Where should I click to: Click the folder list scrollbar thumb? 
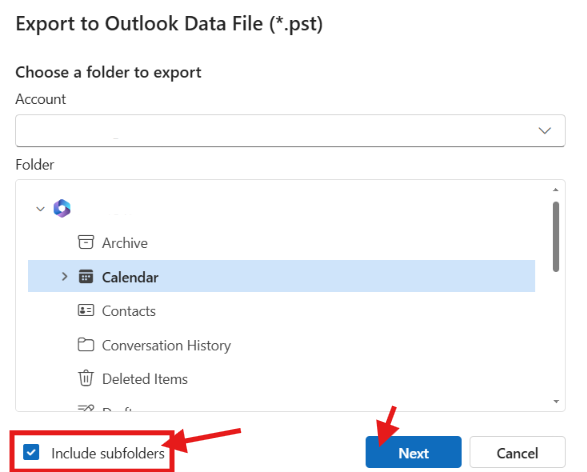[x=556, y=237]
